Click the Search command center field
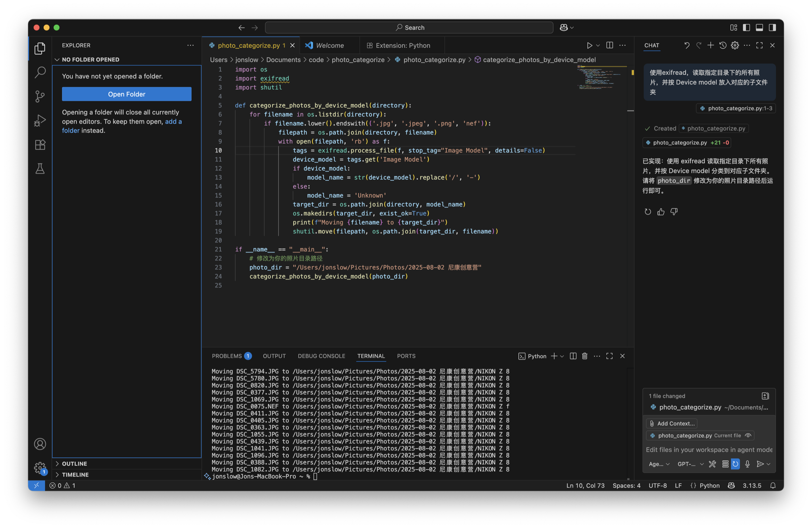 (x=409, y=27)
